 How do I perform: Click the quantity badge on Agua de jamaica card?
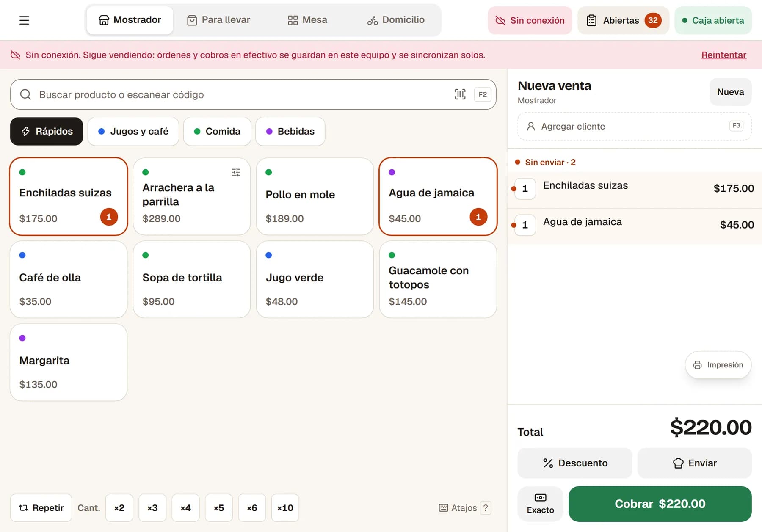(478, 217)
